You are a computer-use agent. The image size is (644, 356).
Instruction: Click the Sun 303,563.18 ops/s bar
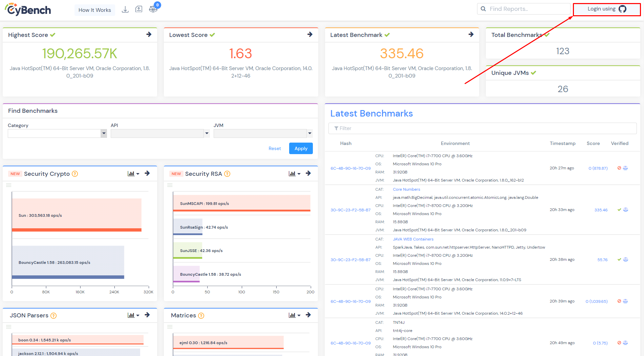77,215
